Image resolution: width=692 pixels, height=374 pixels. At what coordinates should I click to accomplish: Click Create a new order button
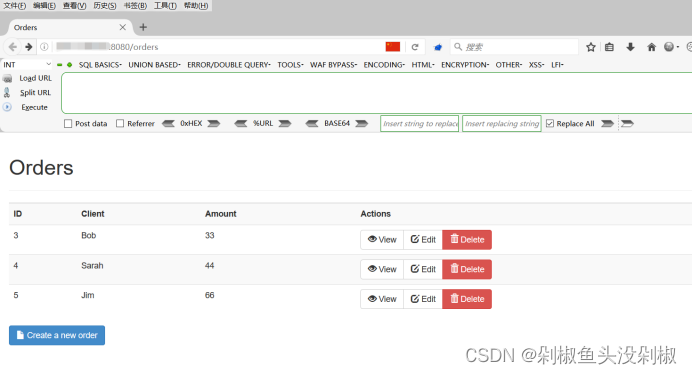click(57, 335)
